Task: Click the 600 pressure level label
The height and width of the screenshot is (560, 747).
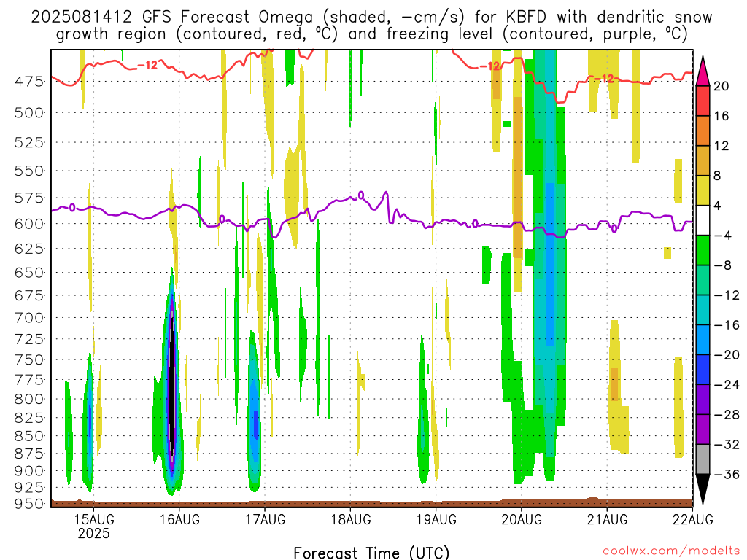Action: coord(28,224)
